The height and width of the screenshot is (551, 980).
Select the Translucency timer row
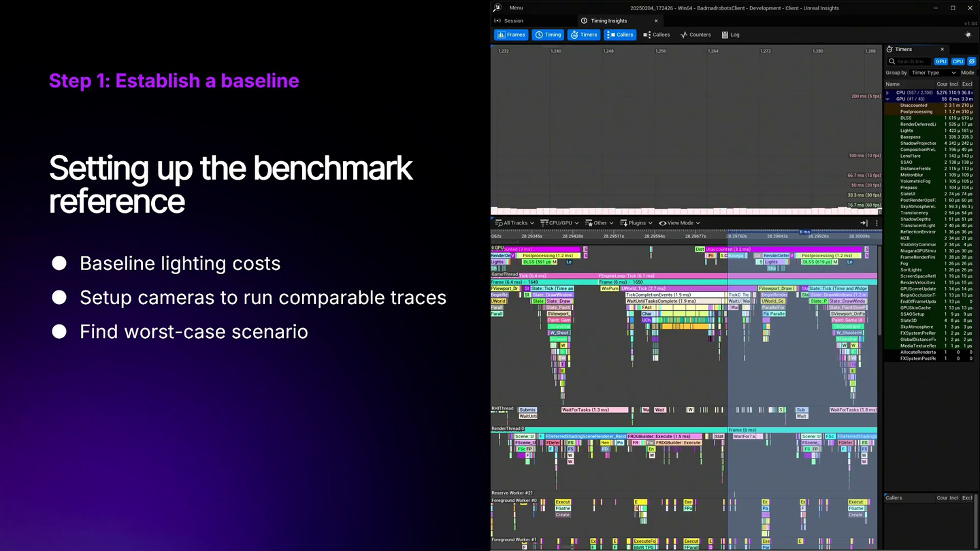(x=930, y=213)
